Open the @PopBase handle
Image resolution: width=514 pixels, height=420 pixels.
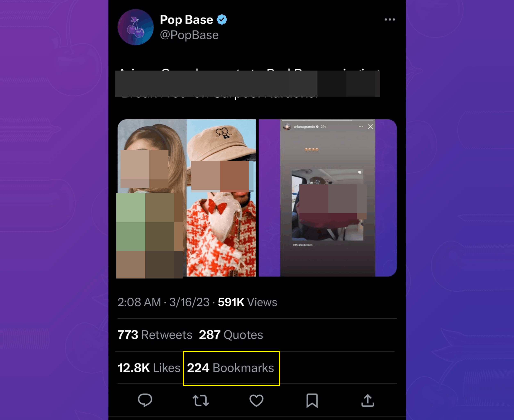(189, 35)
